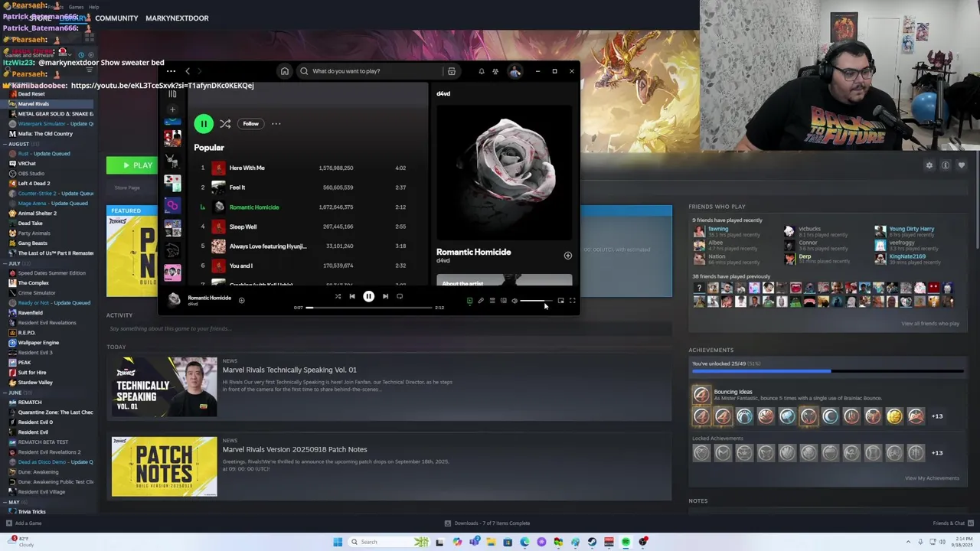Show lyrics with the microphone icon
Viewport: 980px width, 551px height.
tap(481, 301)
